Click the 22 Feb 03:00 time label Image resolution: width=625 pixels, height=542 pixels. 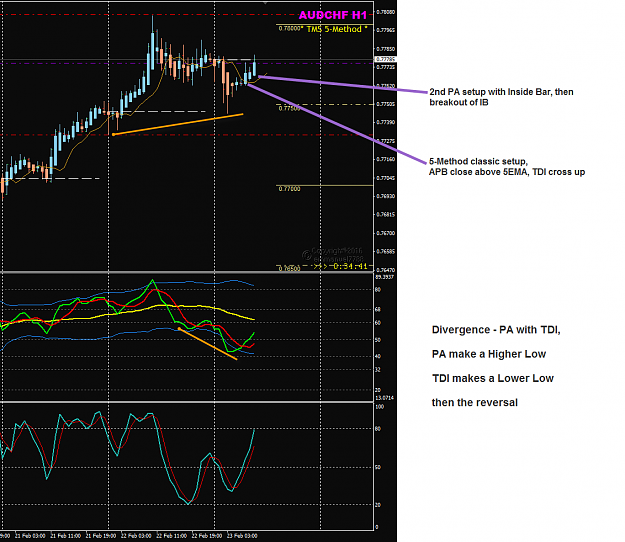point(136,536)
